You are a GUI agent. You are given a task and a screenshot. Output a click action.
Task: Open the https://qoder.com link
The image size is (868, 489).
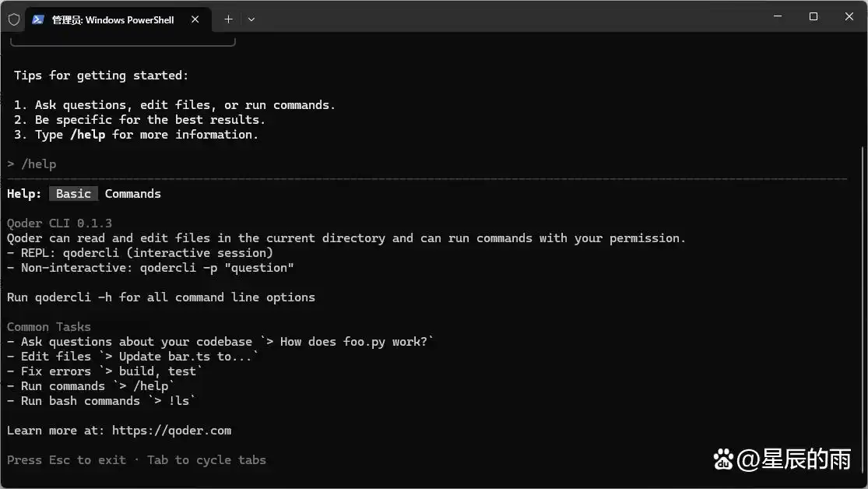(x=171, y=431)
